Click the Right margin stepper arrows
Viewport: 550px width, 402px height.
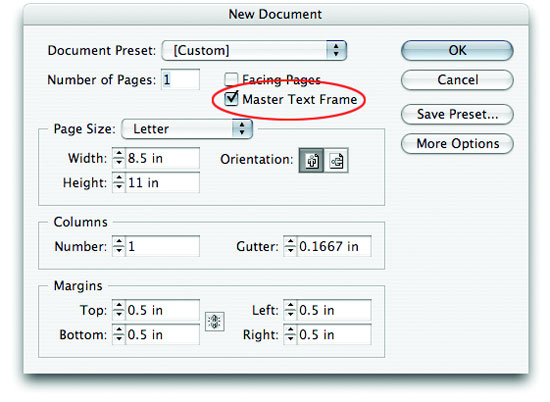point(290,334)
